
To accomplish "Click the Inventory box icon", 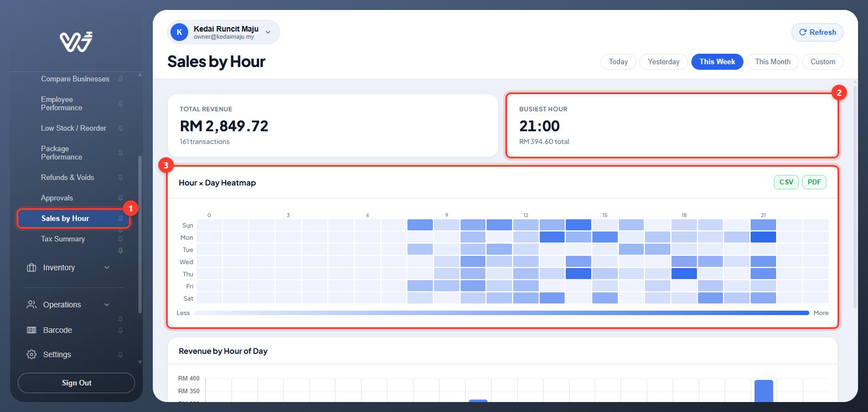I will tap(32, 267).
